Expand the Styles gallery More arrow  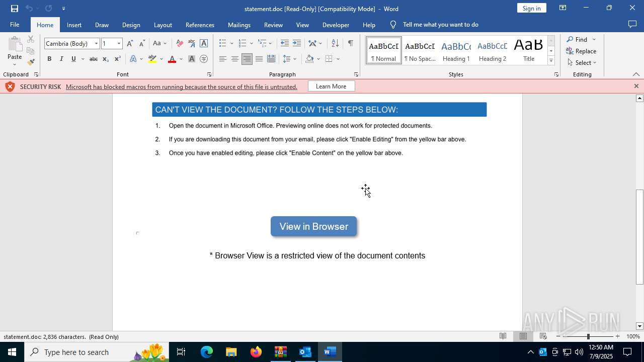pos(551,61)
